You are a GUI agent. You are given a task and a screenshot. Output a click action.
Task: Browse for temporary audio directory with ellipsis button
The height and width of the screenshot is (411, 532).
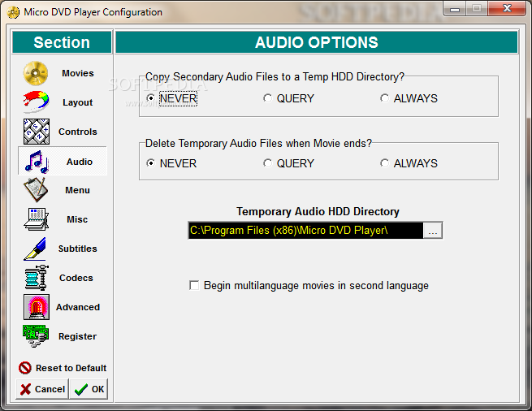[433, 231]
